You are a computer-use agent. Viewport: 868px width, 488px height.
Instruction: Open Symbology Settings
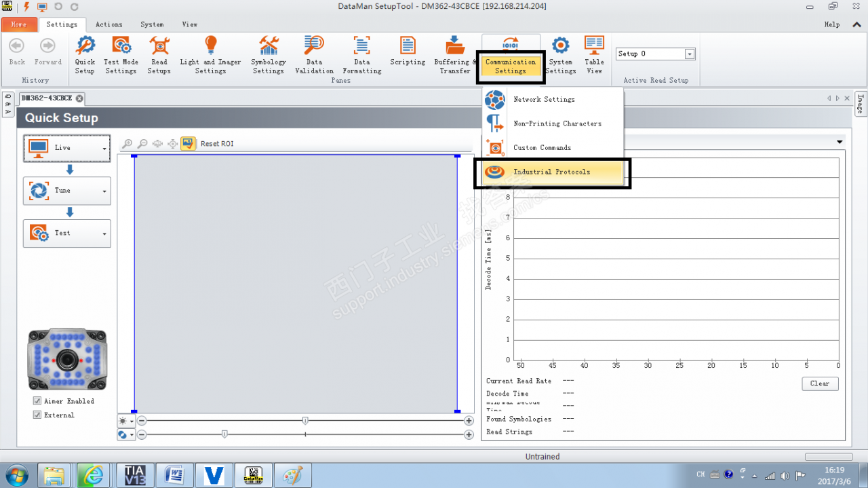(269, 55)
